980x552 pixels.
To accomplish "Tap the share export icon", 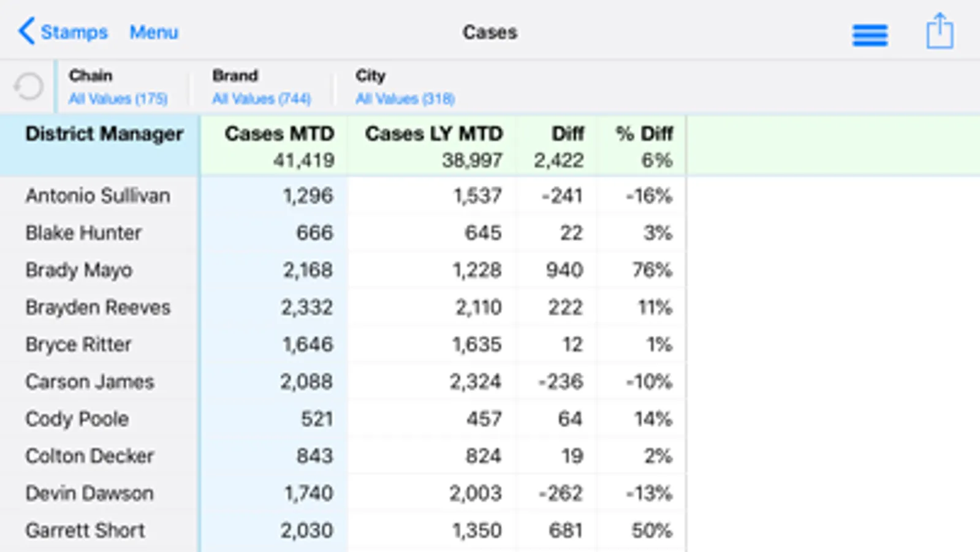I will click(x=939, y=31).
